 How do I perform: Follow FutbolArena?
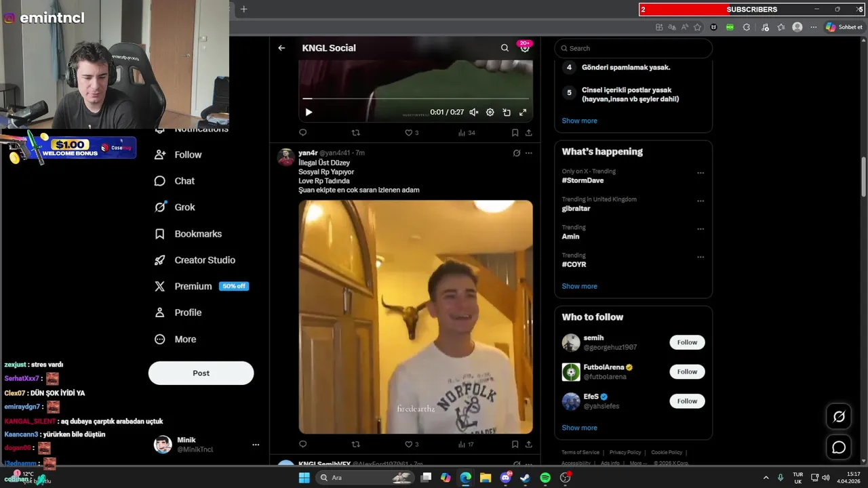tap(687, 371)
